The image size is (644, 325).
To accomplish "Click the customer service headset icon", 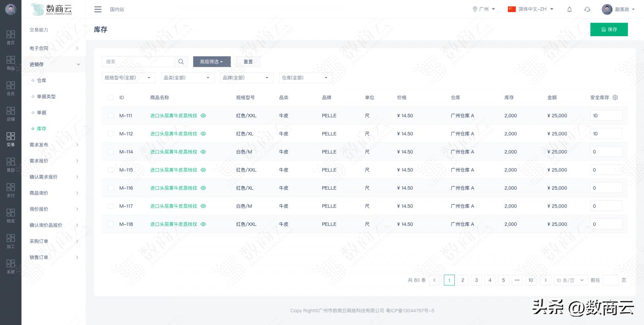I will click(587, 9).
